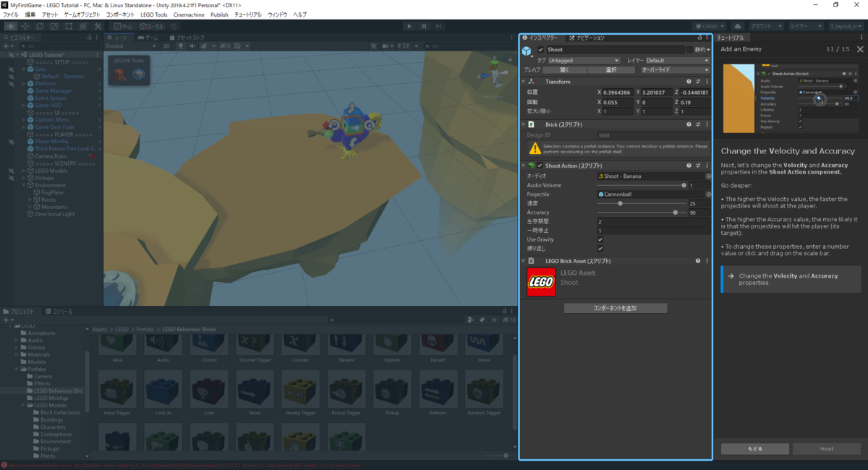Click the tutorial Next button
Image resolution: width=868 pixels, height=470 pixels.
point(827,449)
